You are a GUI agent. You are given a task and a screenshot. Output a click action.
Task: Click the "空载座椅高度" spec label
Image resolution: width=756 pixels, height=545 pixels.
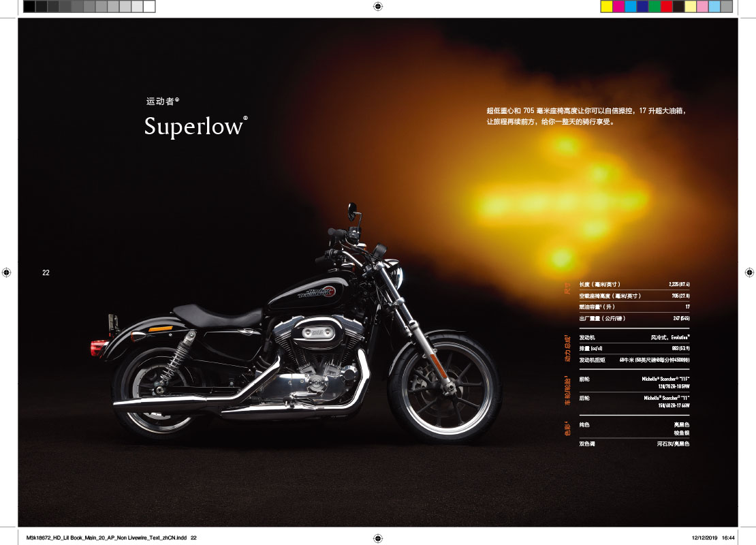click(x=610, y=296)
